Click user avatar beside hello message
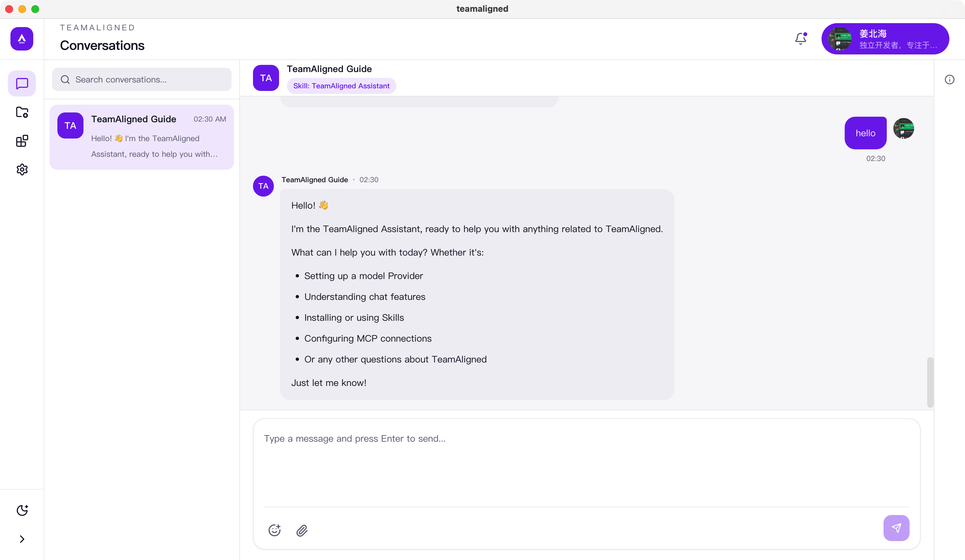 point(903,129)
